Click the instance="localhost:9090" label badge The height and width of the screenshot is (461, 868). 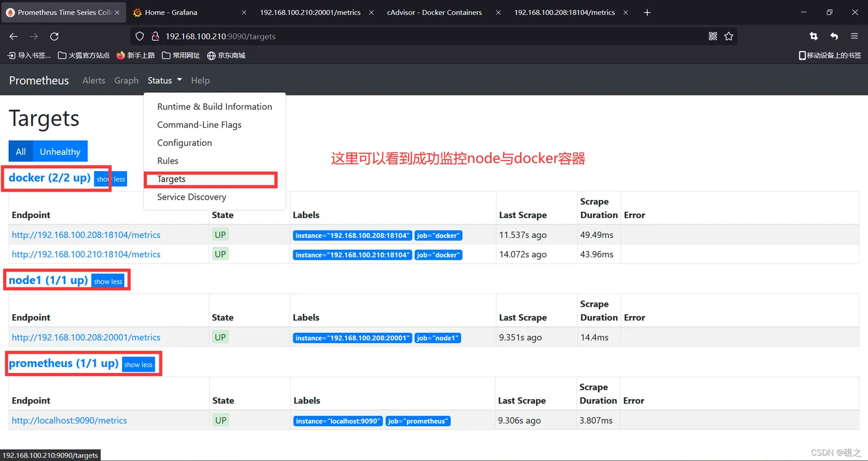pyautogui.click(x=338, y=421)
